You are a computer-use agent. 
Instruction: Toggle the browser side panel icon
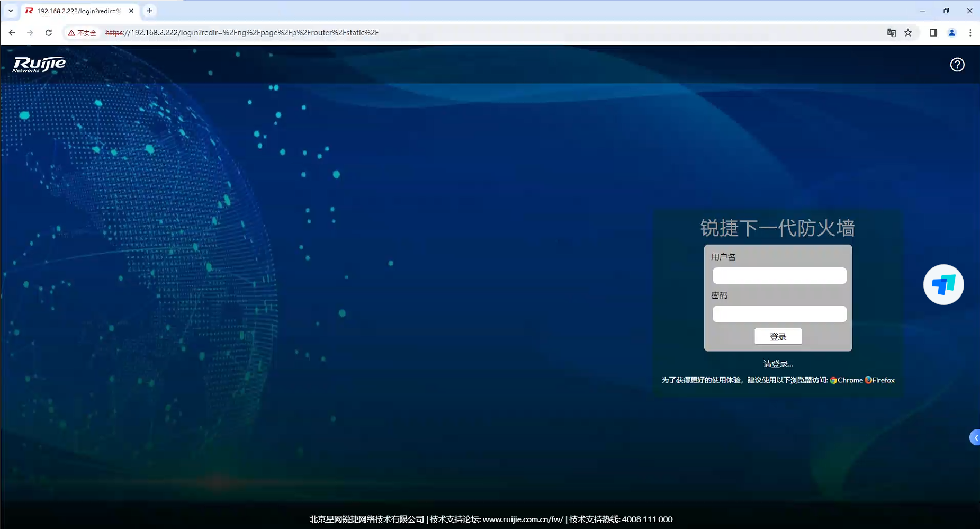(933, 33)
